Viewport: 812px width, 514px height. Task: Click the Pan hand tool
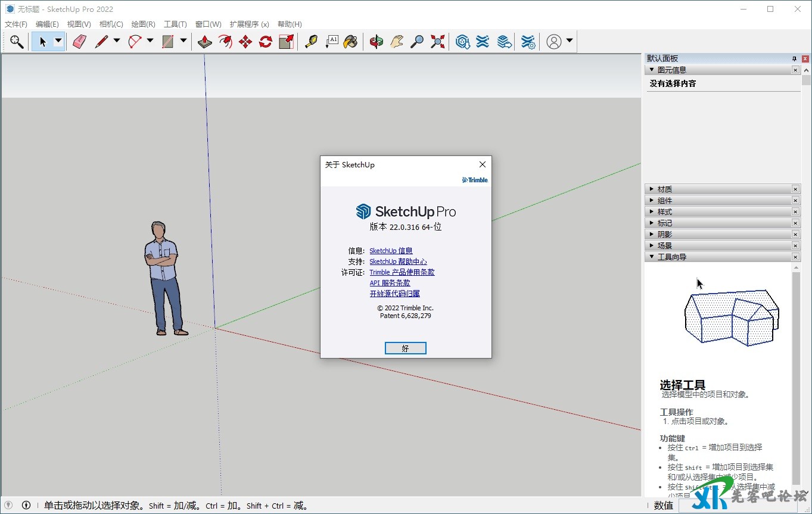[x=397, y=42]
